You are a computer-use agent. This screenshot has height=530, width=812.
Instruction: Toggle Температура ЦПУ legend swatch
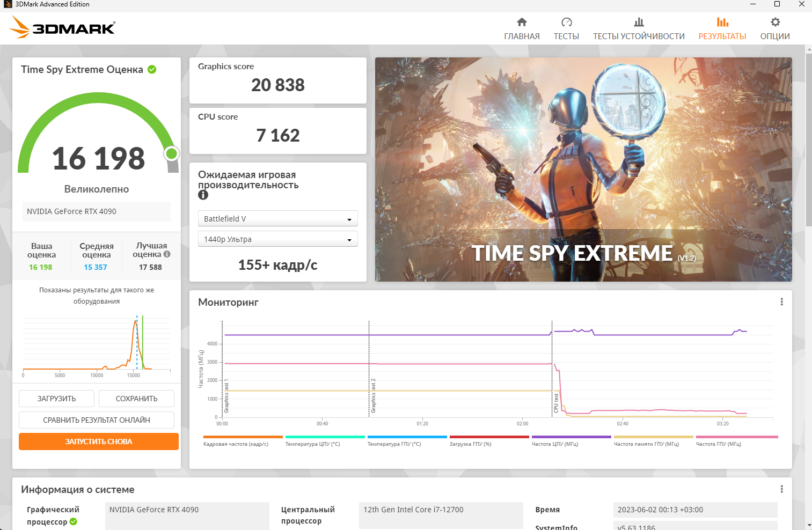pos(325,437)
